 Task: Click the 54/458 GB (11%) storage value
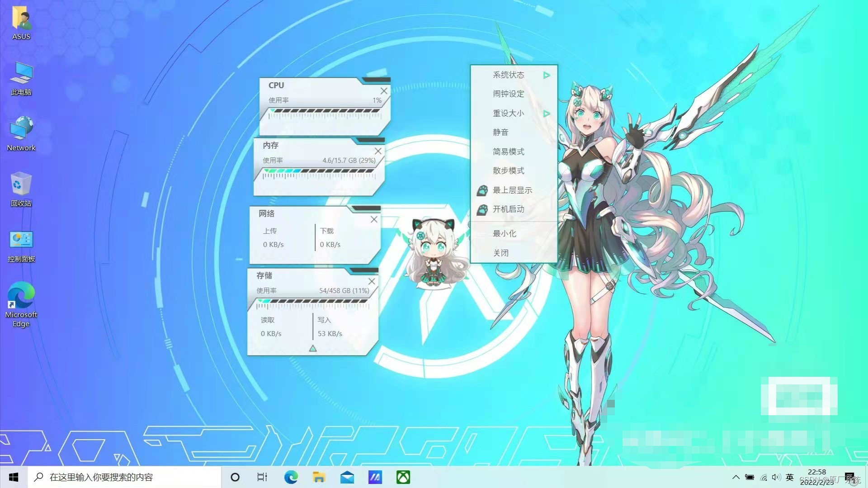(x=344, y=291)
